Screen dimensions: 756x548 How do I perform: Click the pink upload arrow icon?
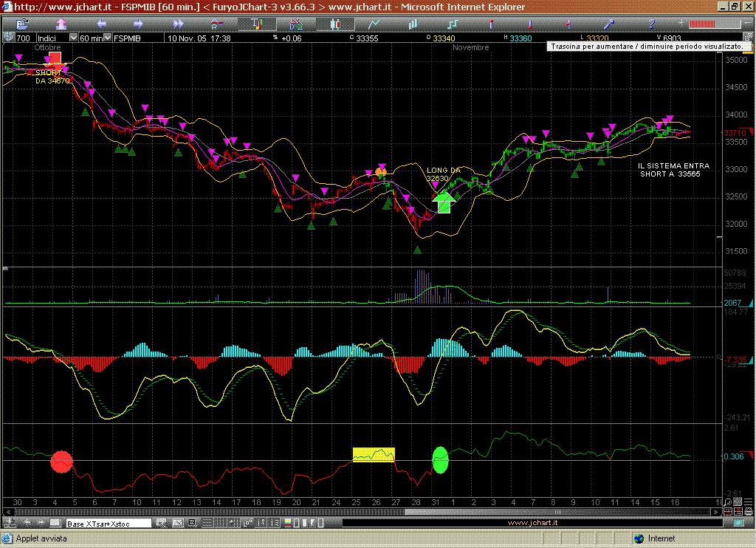tap(61, 24)
